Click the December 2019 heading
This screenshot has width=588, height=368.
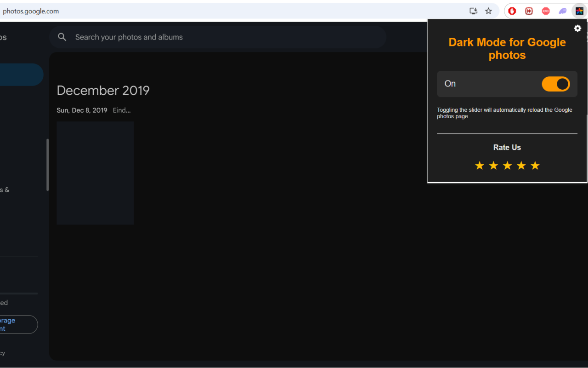coord(103,90)
